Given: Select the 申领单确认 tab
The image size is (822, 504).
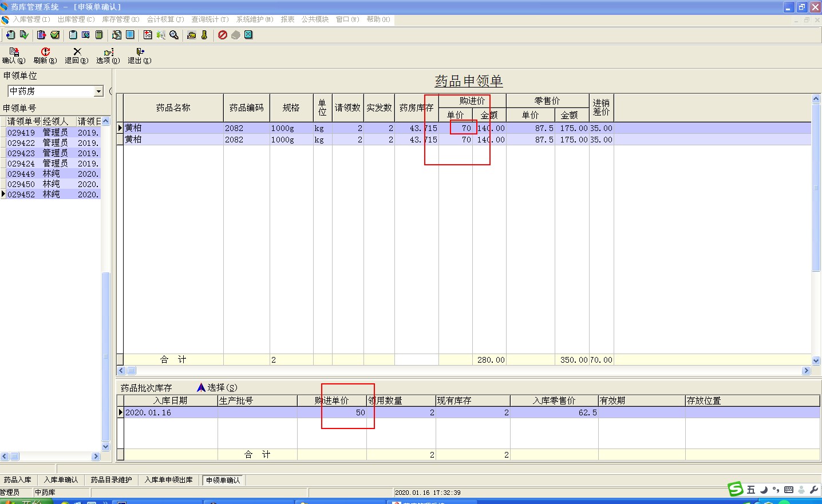Looking at the screenshot, I should pyautogui.click(x=223, y=480).
